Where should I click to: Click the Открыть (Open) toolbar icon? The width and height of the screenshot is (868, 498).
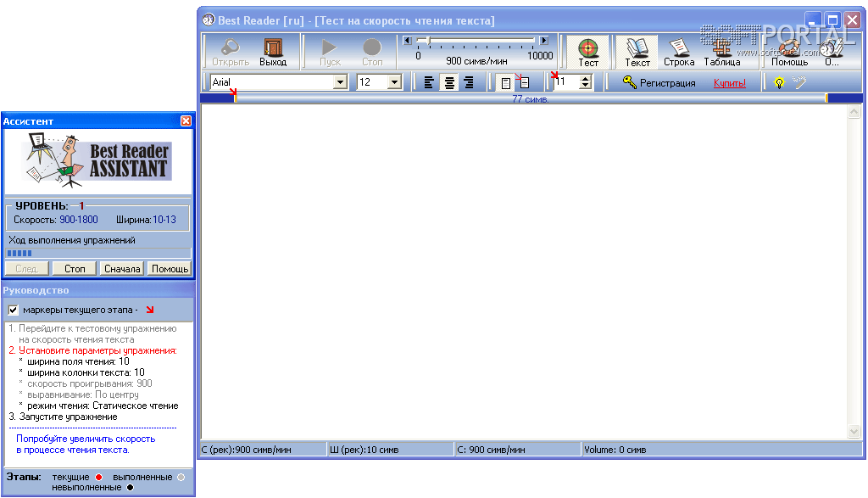click(x=231, y=52)
